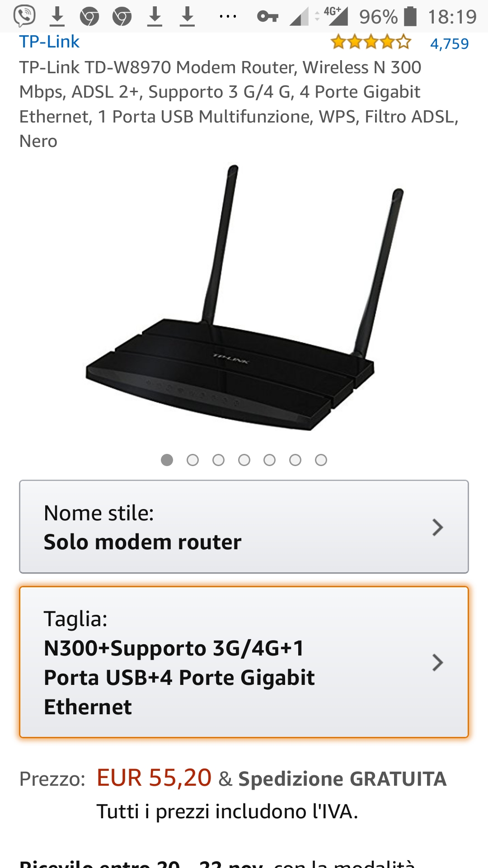Select the first image carousel dot
The image size is (488, 868).
click(167, 460)
